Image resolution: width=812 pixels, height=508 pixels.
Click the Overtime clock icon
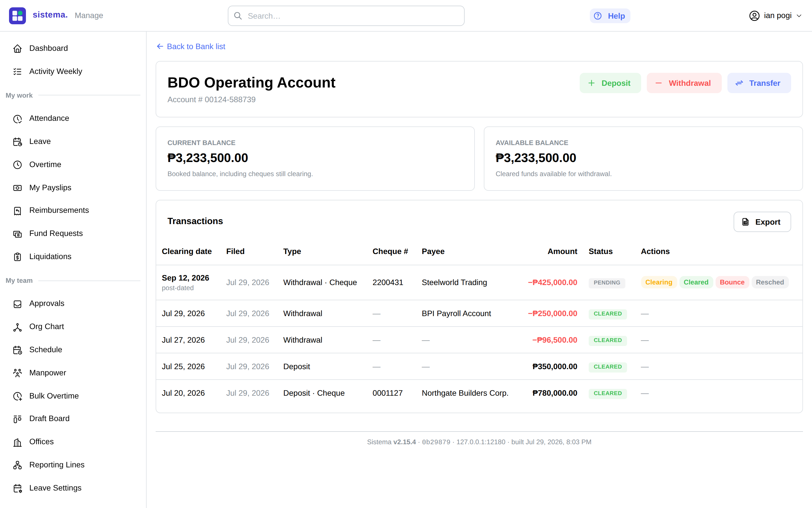[17, 165]
